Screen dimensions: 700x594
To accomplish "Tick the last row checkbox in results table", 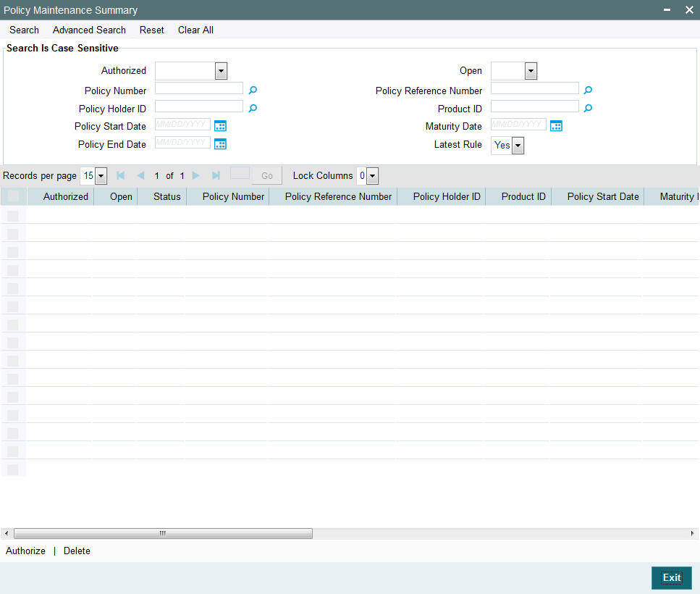I will [x=13, y=469].
